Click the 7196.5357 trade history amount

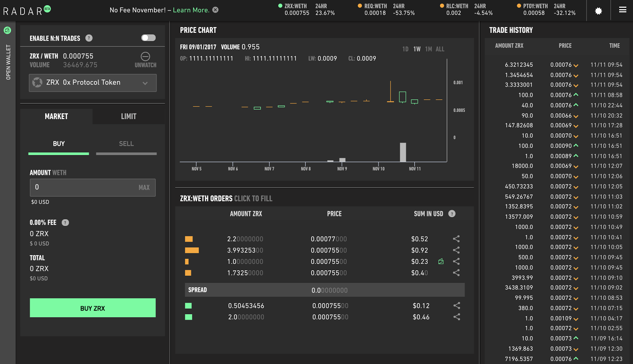[x=519, y=359]
